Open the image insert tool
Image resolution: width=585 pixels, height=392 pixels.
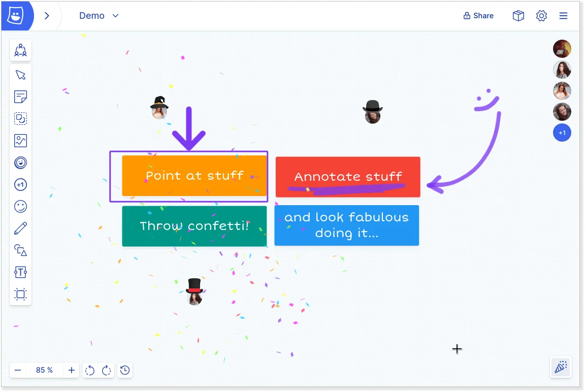click(x=21, y=141)
